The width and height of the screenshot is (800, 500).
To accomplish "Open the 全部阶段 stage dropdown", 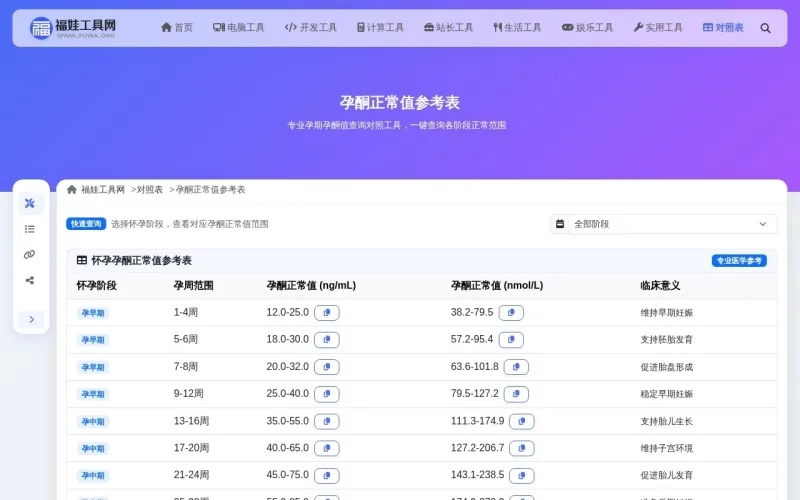I will [673, 224].
